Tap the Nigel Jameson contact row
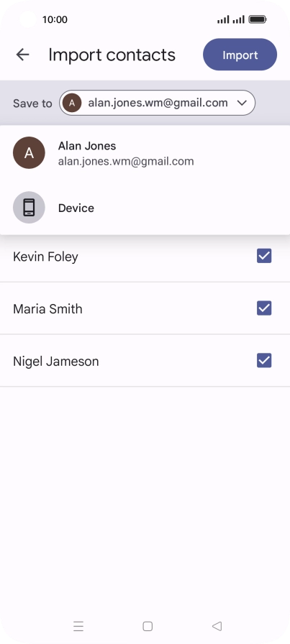This screenshot has height=644, width=290. [x=145, y=361]
